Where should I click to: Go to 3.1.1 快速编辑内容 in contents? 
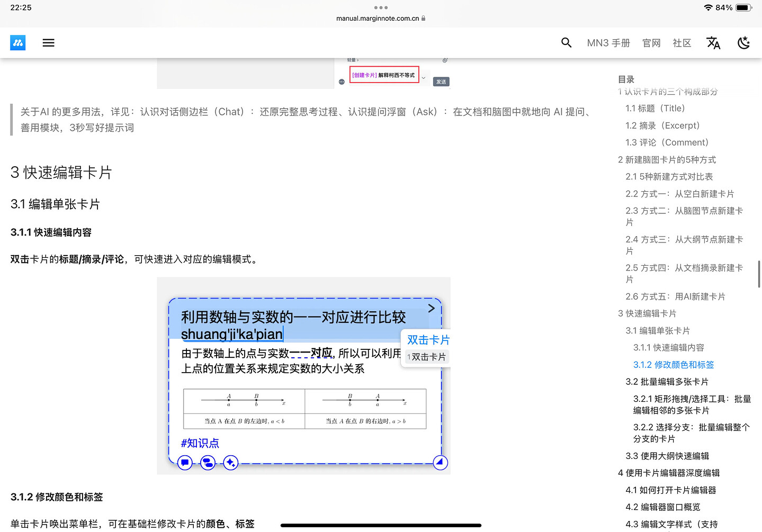(x=669, y=348)
